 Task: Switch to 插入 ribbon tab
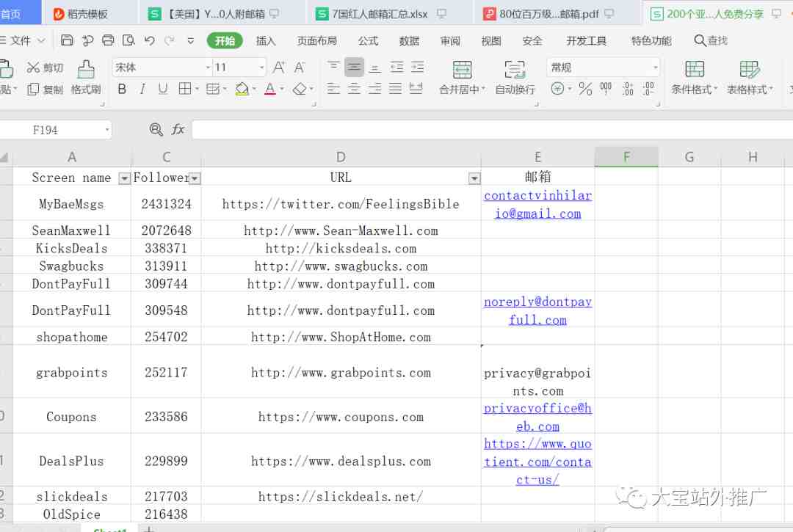coord(266,41)
